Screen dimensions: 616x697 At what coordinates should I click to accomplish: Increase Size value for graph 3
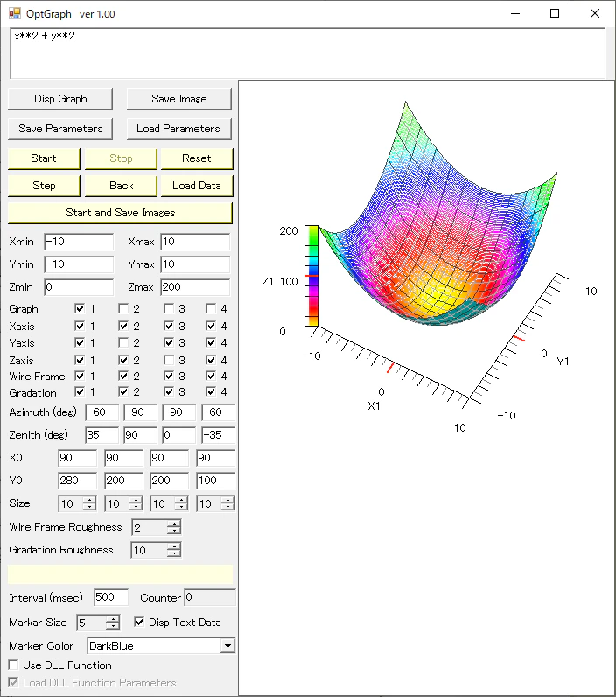(x=181, y=500)
